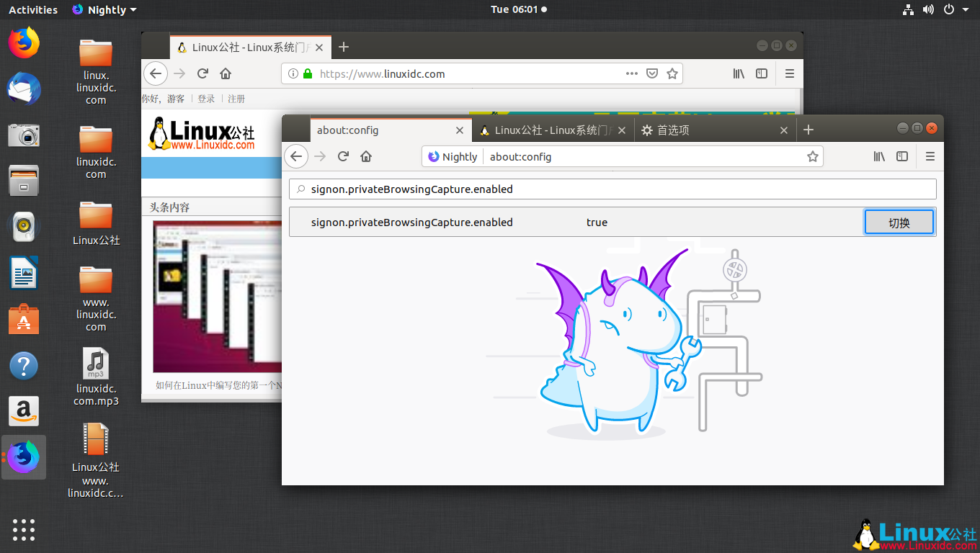Open hamburger menu in Nightly window
Image resolution: width=980 pixels, height=553 pixels.
click(x=930, y=156)
